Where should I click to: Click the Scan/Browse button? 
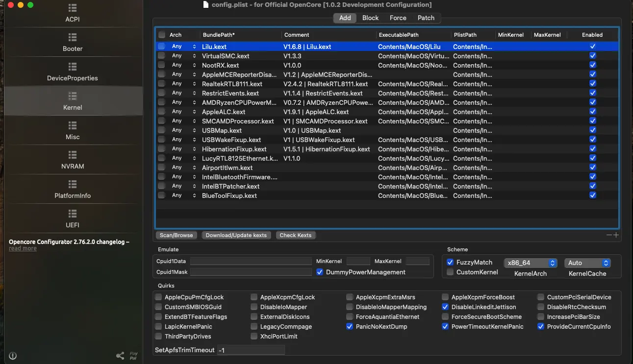point(176,235)
